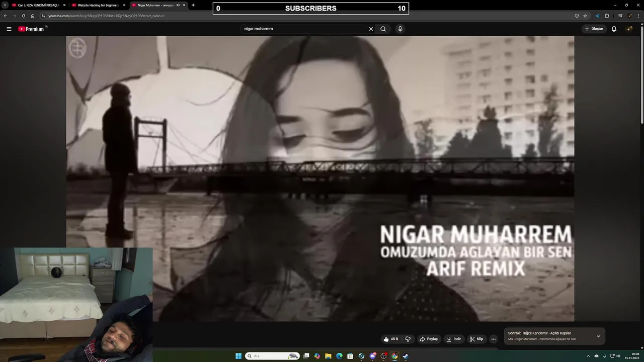This screenshot has height=362, width=644.
Task: Open media controls in Chrome toolbar
Action: (x=620, y=16)
